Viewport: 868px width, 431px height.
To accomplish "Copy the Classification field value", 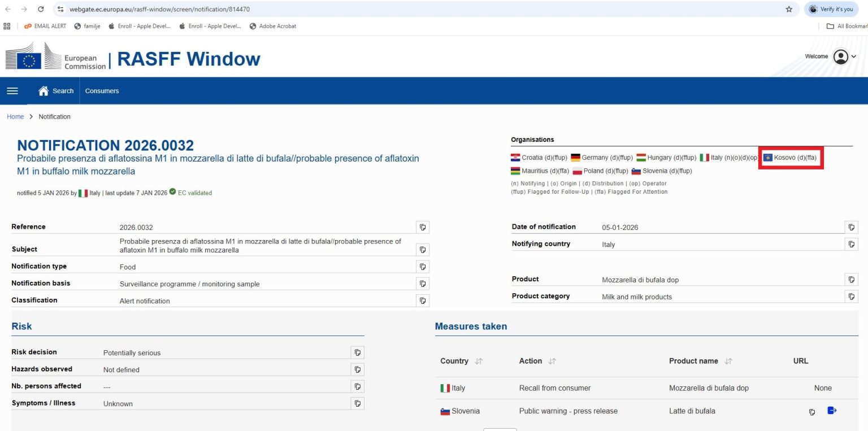I will (x=422, y=301).
